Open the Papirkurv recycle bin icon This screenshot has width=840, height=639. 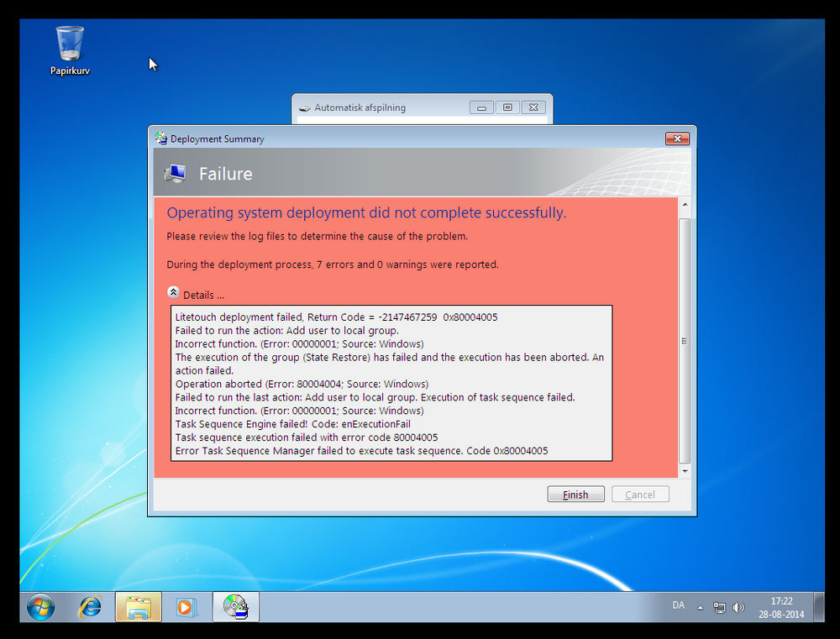point(70,50)
